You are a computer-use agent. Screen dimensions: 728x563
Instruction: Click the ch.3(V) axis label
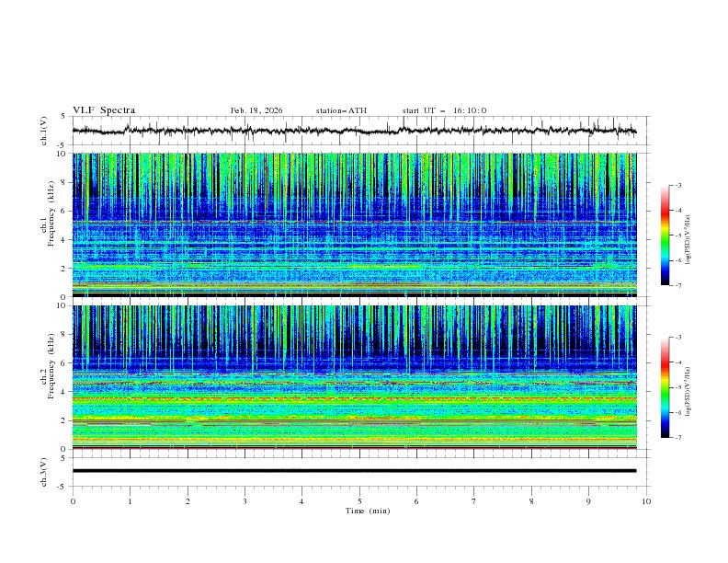pyautogui.click(x=45, y=470)
